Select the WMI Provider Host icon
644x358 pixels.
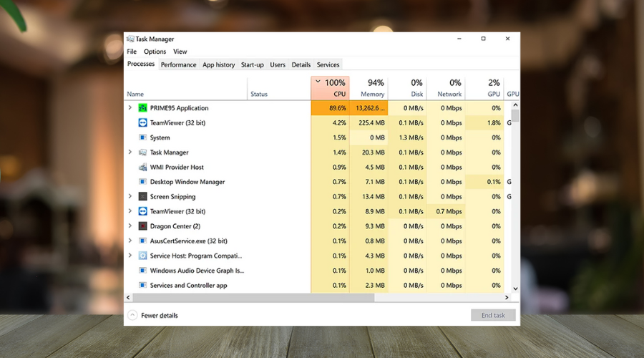[x=143, y=168]
